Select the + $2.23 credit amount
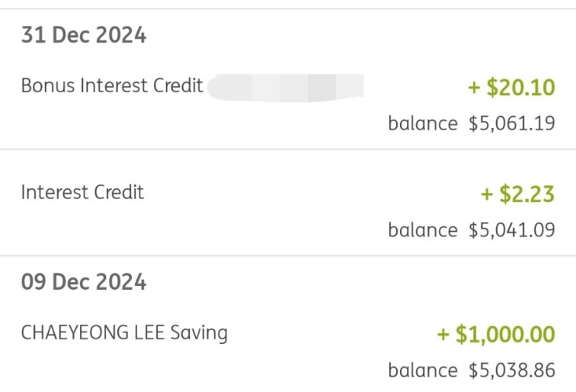The width and height of the screenshot is (576, 392). pyautogui.click(x=518, y=194)
